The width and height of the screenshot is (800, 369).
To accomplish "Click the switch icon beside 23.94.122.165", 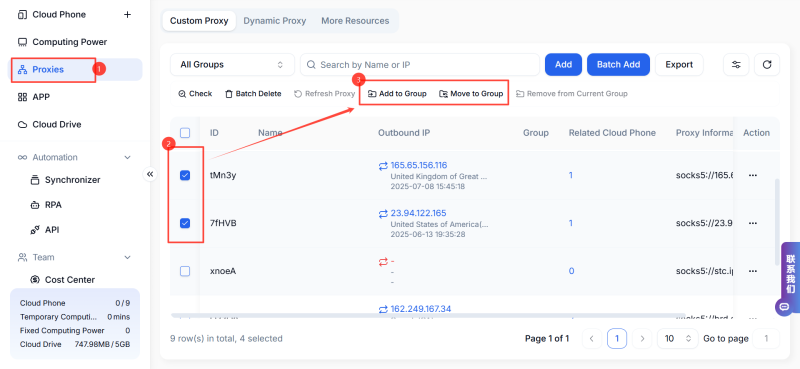I will pyautogui.click(x=383, y=213).
